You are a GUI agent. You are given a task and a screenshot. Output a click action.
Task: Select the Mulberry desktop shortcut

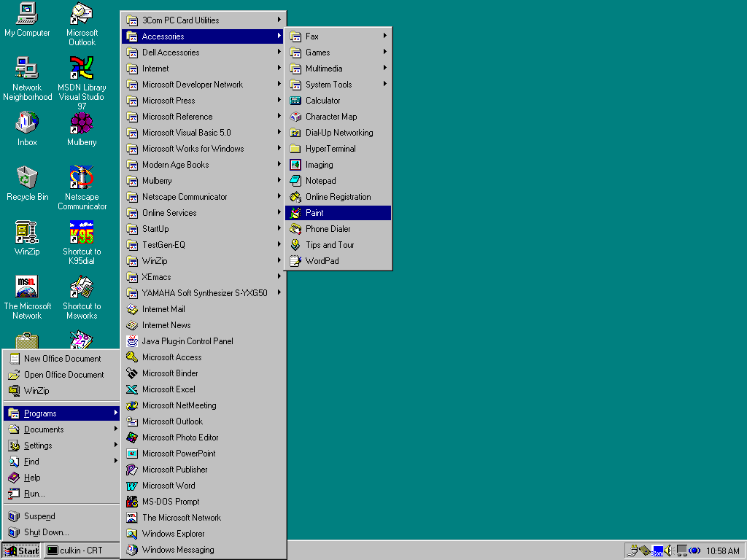tap(82, 129)
